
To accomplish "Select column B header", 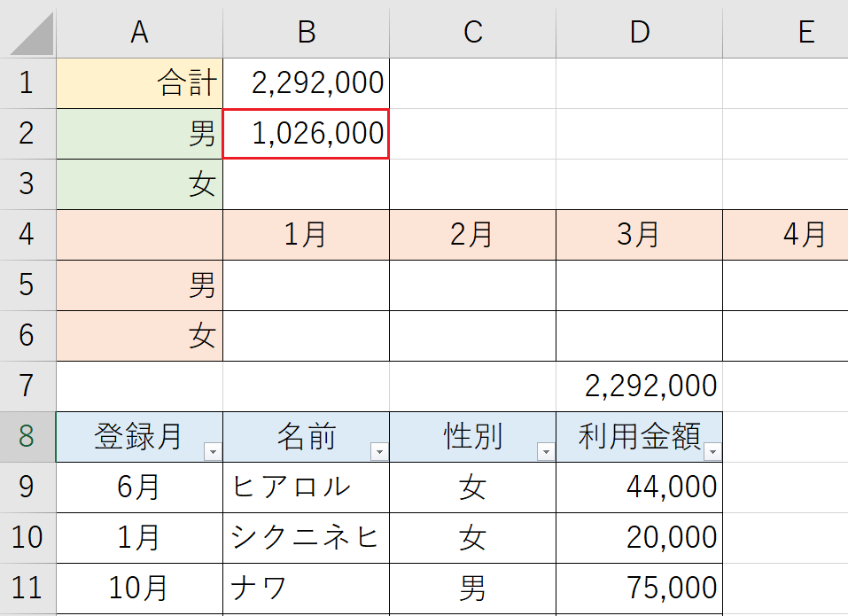I will point(306,33).
